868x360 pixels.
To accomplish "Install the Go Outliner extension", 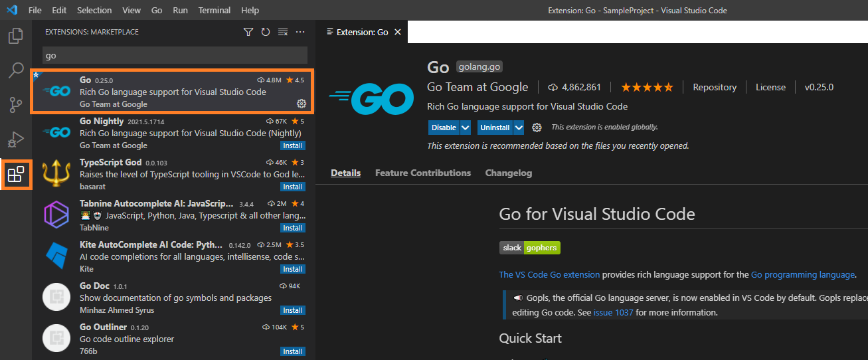I will click(293, 351).
